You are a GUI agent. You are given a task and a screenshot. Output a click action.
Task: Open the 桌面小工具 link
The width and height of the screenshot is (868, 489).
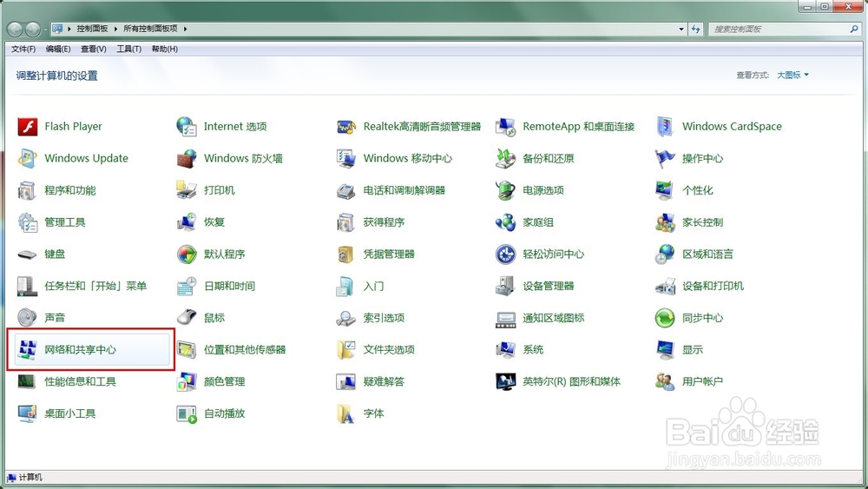coord(69,413)
